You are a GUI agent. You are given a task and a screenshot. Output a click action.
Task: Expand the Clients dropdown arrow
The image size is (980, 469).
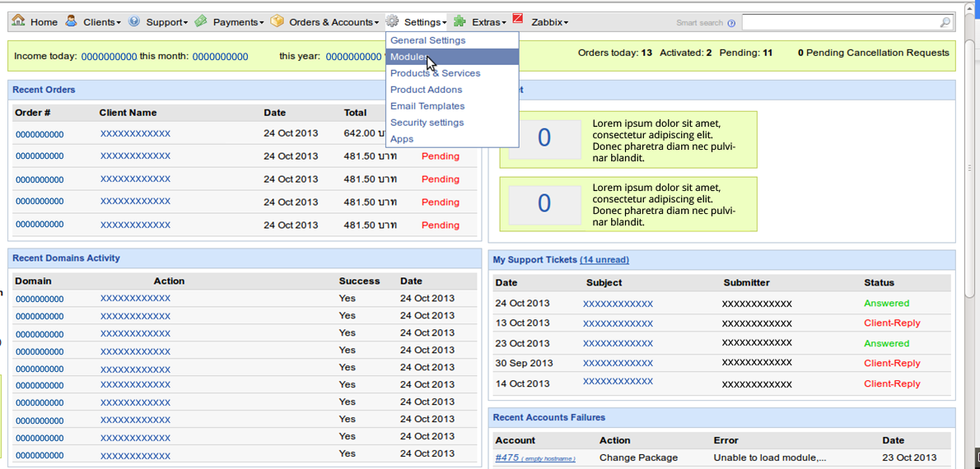pos(119,23)
